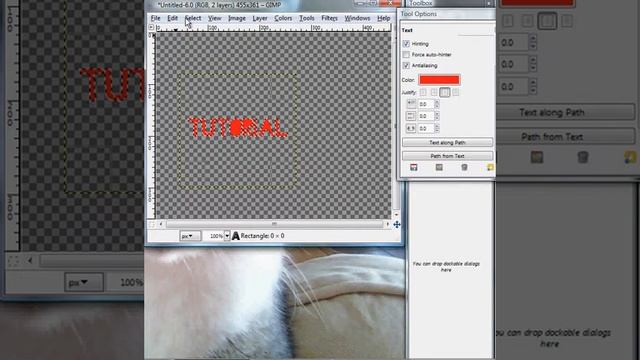Click the line spacing icon beside second 0.0 field
This screenshot has height=360, width=640.
[x=411, y=116]
